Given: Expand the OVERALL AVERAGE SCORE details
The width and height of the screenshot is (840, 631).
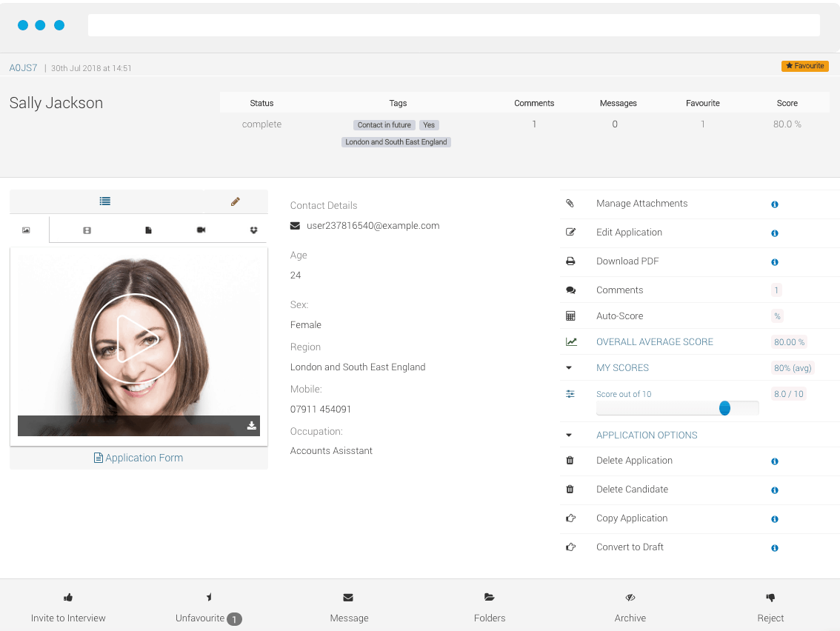Looking at the screenshot, I should (654, 342).
